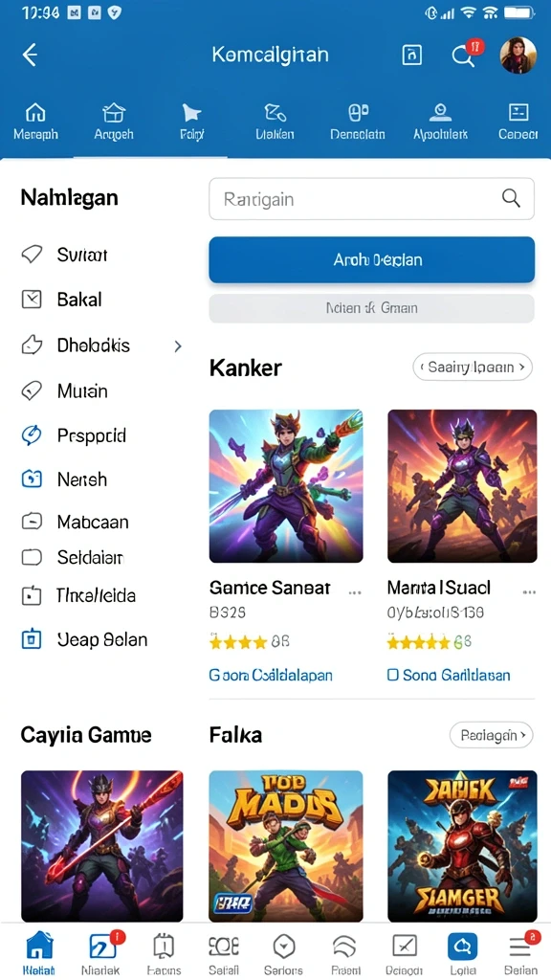This screenshot has width=551, height=980.
Task: Open the more options dots for Gamice Saneat
Action: [x=355, y=591]
